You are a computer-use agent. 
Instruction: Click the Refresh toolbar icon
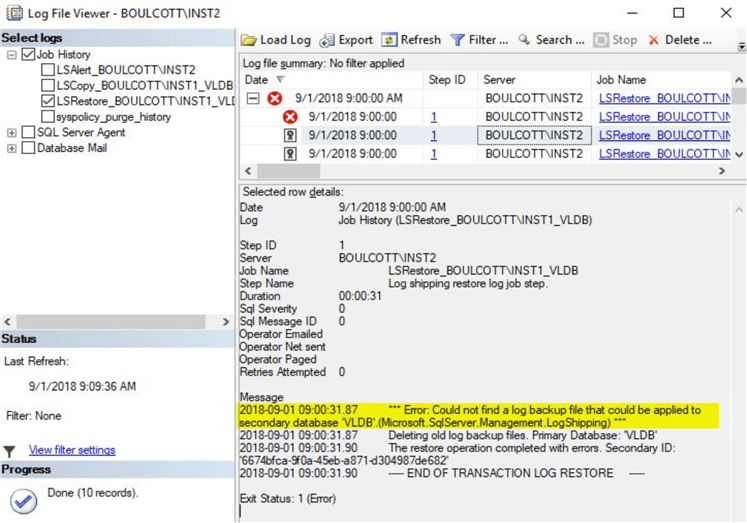coord(389,40)
